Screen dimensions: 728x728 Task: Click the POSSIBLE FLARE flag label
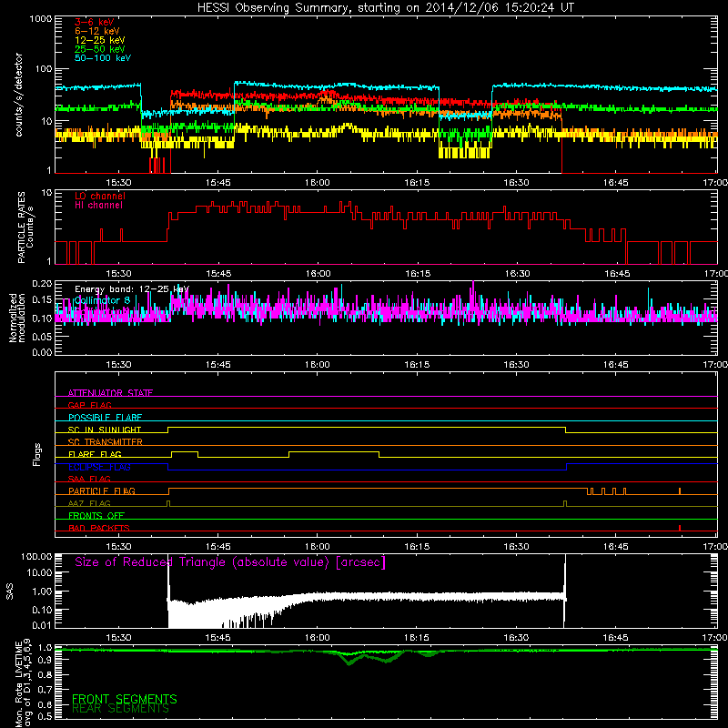tap(105, 417)
